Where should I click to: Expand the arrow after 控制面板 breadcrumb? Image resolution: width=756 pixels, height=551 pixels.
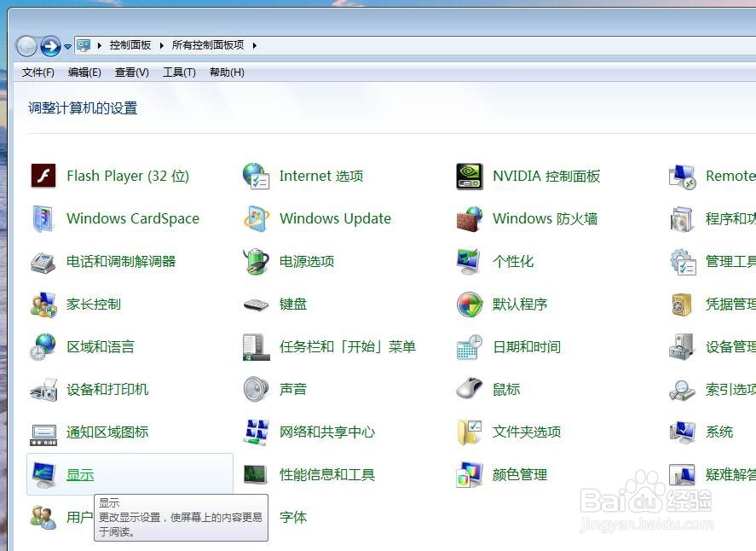click(x=162, y=45)
